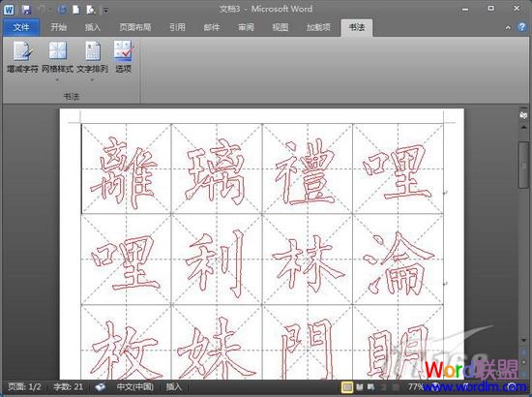Click the vertical scrollbar down arrow
This screenshot has width=532, height=397.
(x=523, y=340)
